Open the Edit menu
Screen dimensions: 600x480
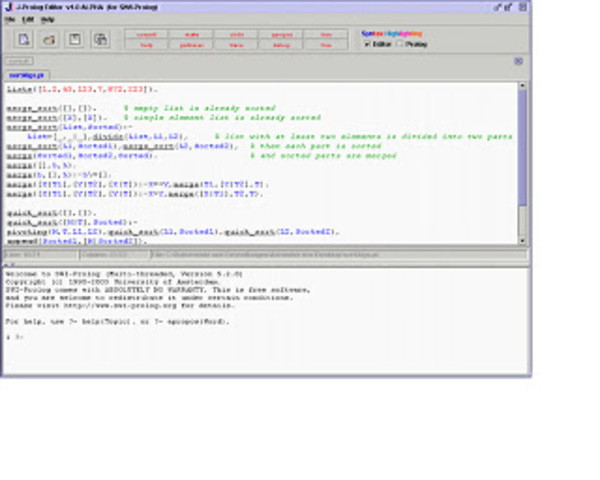click(x=28, y=19)
